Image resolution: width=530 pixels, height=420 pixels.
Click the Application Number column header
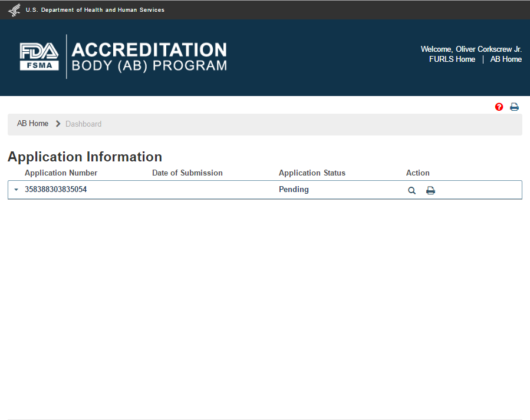click(x=61, y=173)
